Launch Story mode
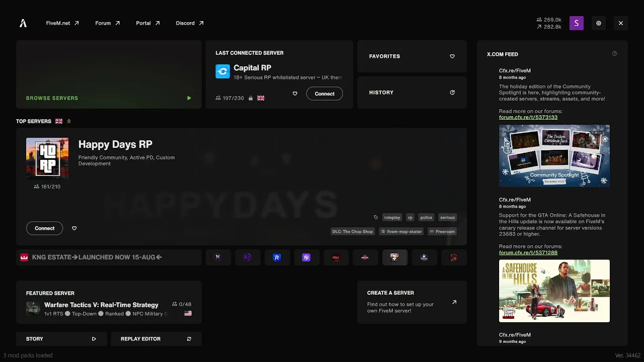The height and width of the screenshot is (362, 644). [x=61, y=339]
